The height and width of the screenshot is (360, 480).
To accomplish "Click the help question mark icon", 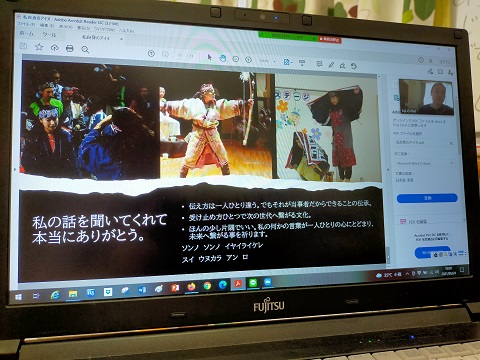I will coord(421,60).
